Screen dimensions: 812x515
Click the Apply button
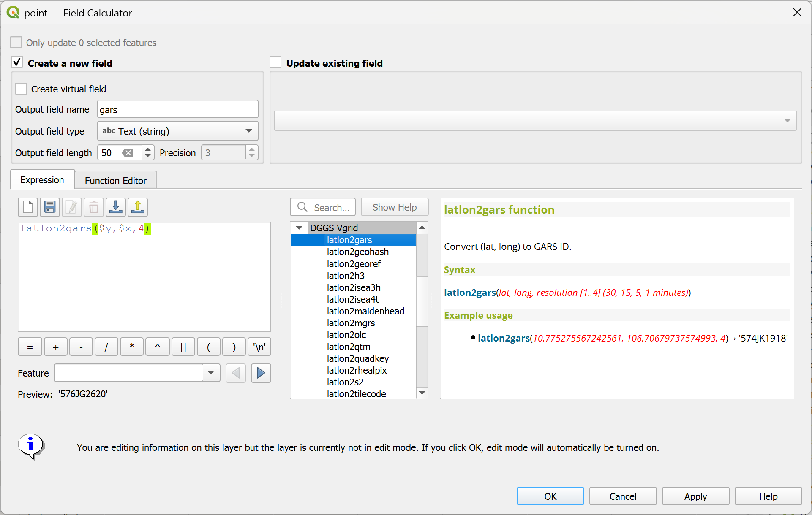pyautogui.click(x=695, y=496)
